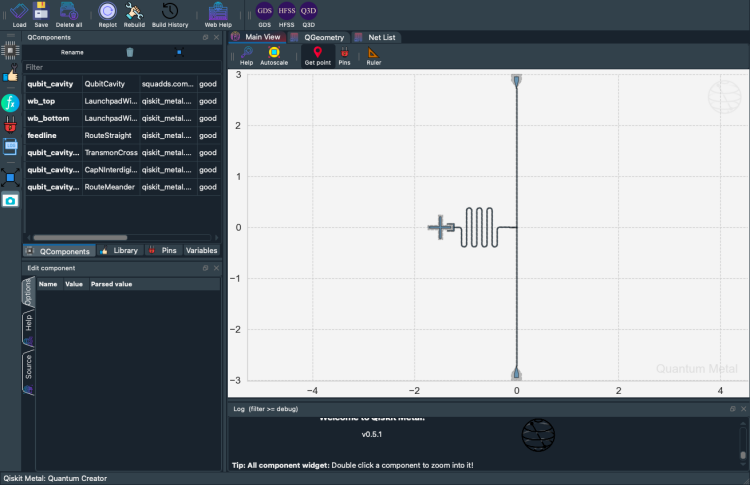750x485 pixels.
Task: Click the Q3D renderer icon
Action: [309, 11]
